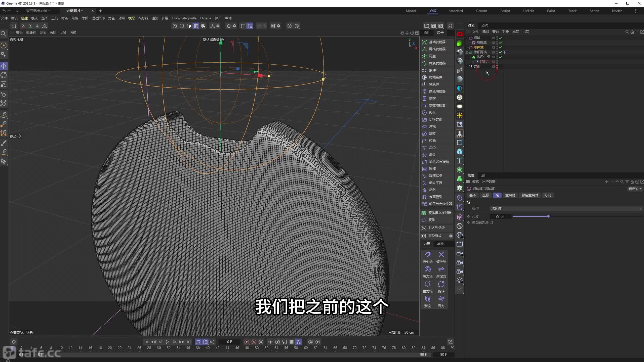The image size is (644, 362).
Task: Toggle the green check of 体积网格 object
Action: coord(500,52)
